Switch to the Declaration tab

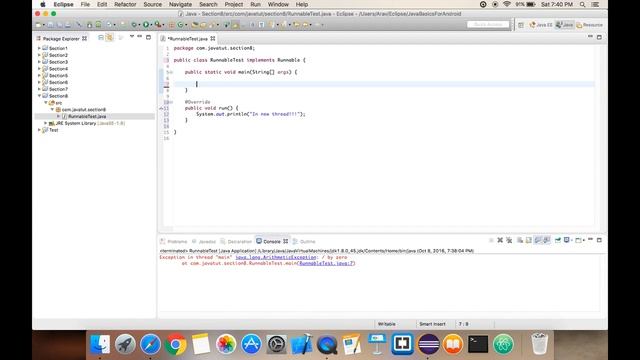point(236,242)
